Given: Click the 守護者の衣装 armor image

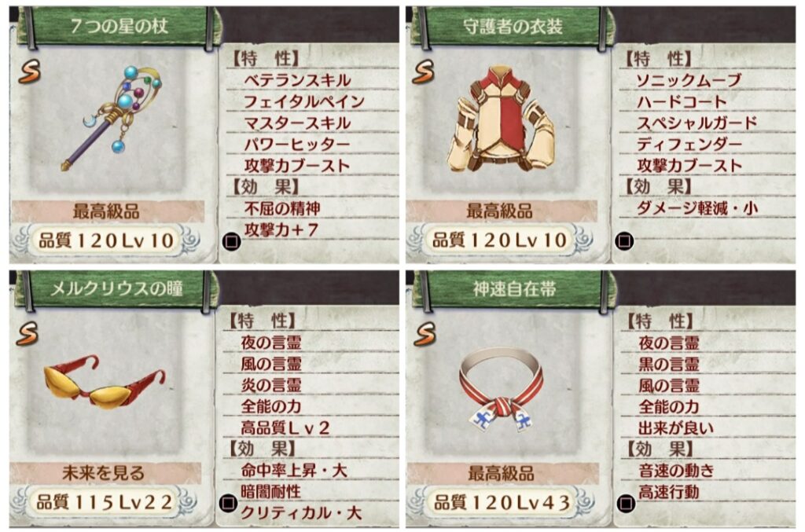Looking at the screenshot, I should tap(501, 119).
